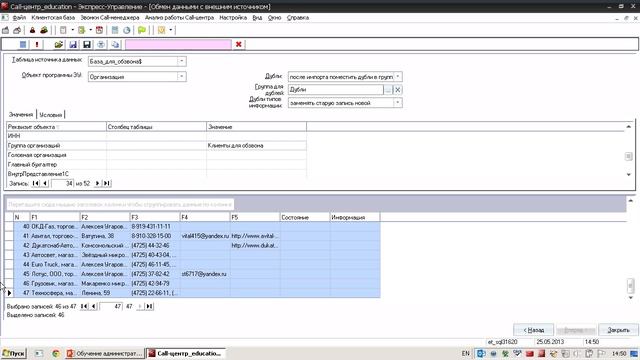Select the row selector arrow for record 47
The image size is (640, 360).
9,293
